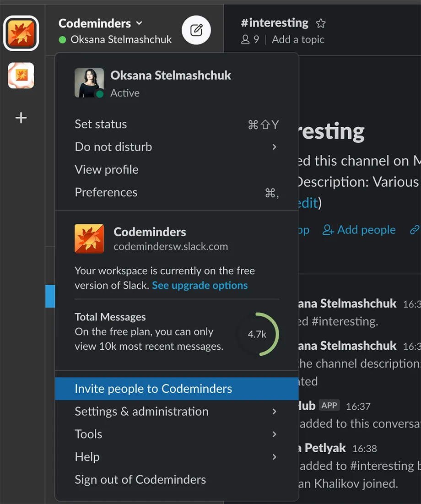Select the second workspace icon in the sidebar
Screen dimensions: 421x504
tap(21, 74)
